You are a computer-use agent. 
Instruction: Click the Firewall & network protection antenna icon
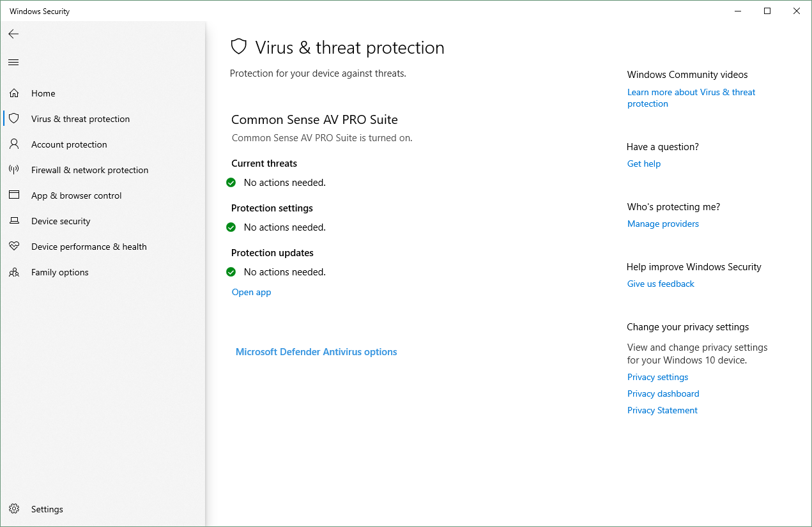click(14, 170)
